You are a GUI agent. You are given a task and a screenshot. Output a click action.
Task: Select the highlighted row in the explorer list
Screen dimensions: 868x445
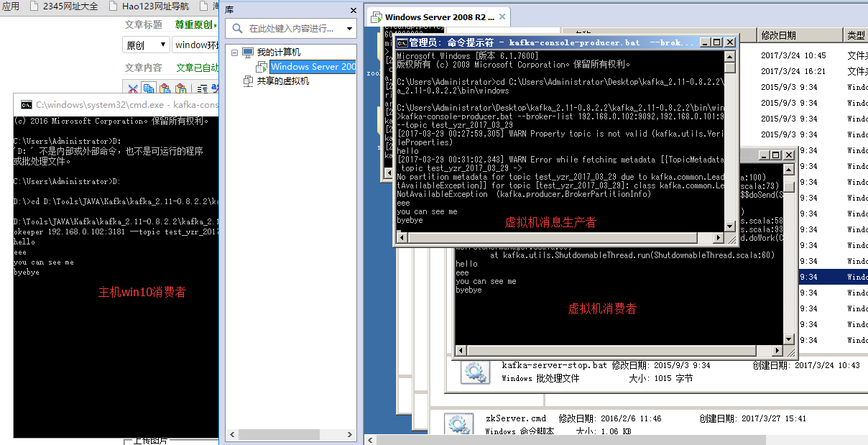[x=832, y=277]
